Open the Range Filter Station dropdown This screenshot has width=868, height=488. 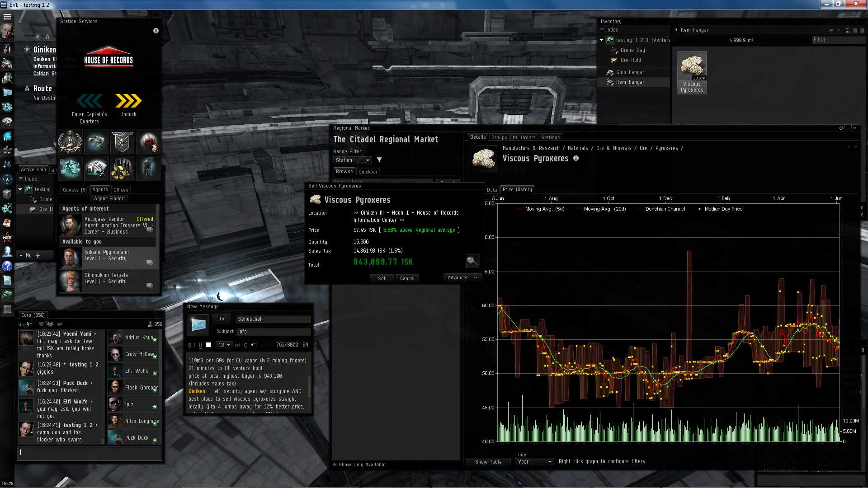pyautogui.click(x=353, y=160)
